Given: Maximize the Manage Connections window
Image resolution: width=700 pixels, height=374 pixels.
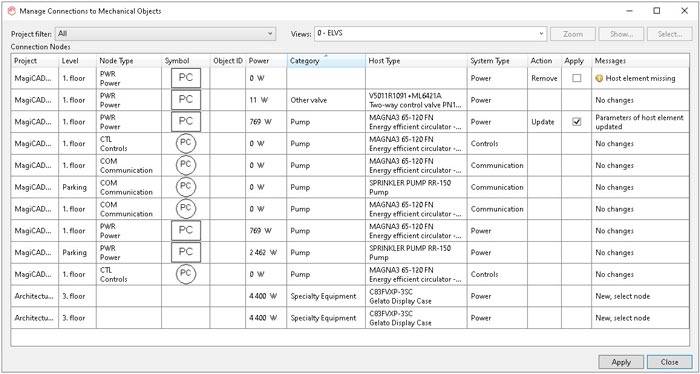Looking at the screenshot, I should [657, 11].
